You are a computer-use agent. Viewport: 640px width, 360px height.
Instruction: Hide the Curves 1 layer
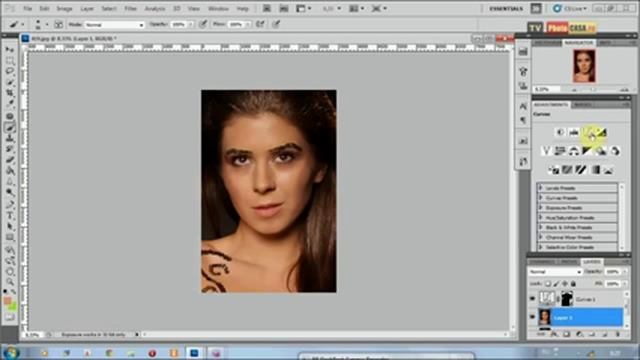[x=532, y=299]
